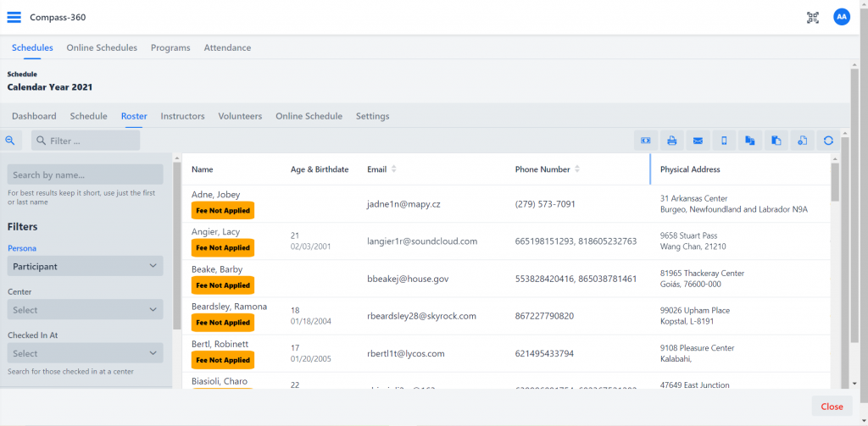This screenshot has width=868, height=426.
Task: Send text via the mobile phone icon
Action: [x=724, y=141]
